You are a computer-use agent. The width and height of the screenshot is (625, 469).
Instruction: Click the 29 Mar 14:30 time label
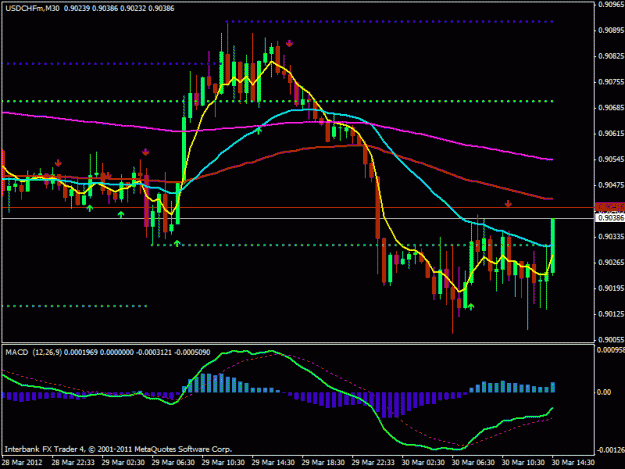pyautogui.click(x=273, y=463)
